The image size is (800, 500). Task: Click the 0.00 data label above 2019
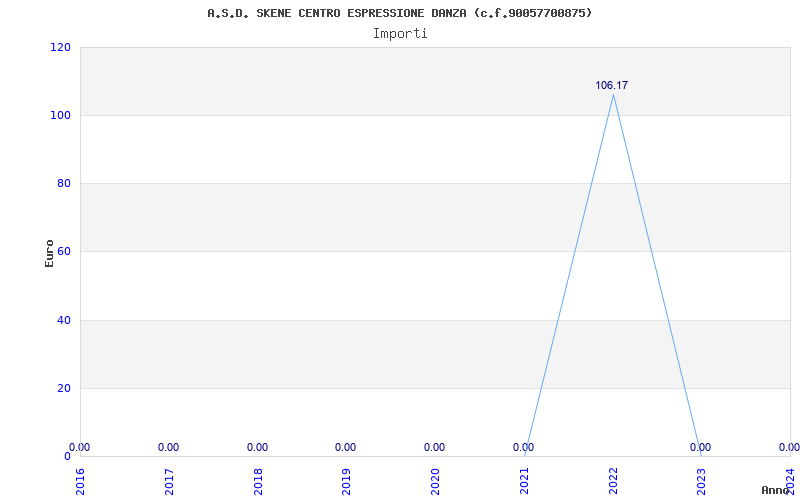(x=345, y=447)
